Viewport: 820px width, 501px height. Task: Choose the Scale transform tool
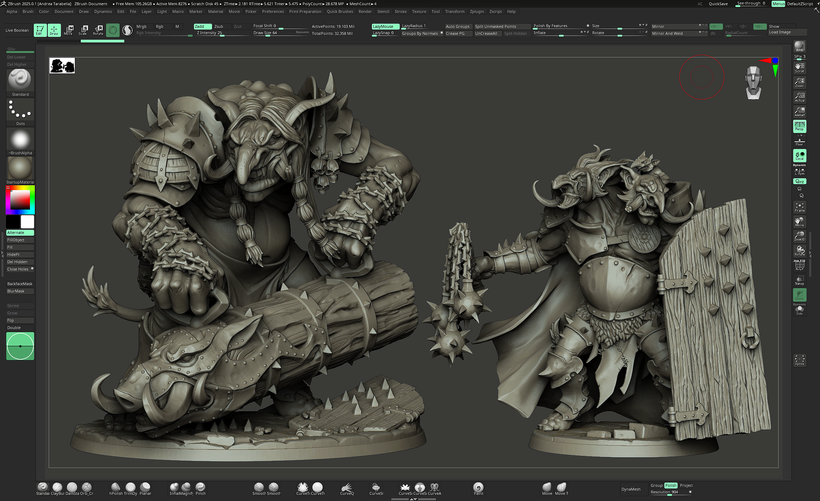tap(83, 30)
